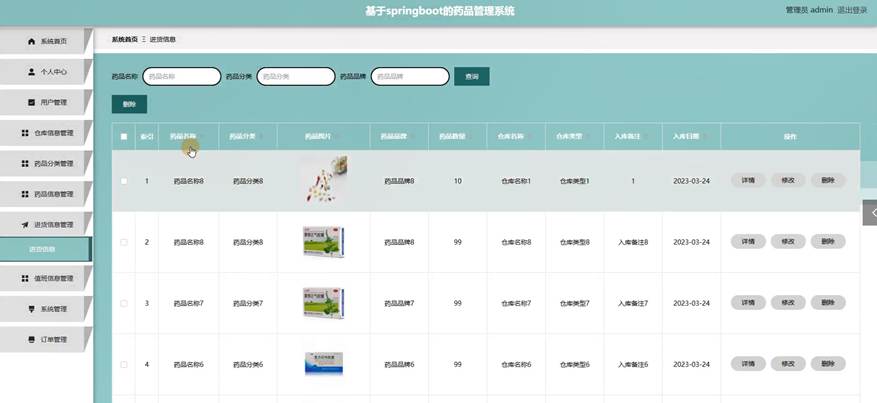Open 系统首页 via its home icon

point(31,42)
